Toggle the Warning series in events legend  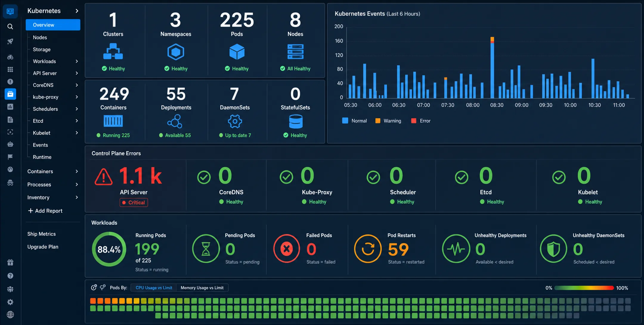point(388,121)
